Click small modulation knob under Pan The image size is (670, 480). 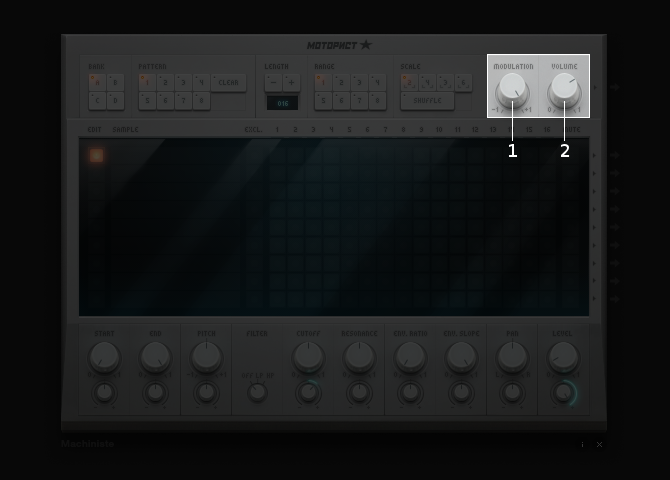[x=512, y=392]
